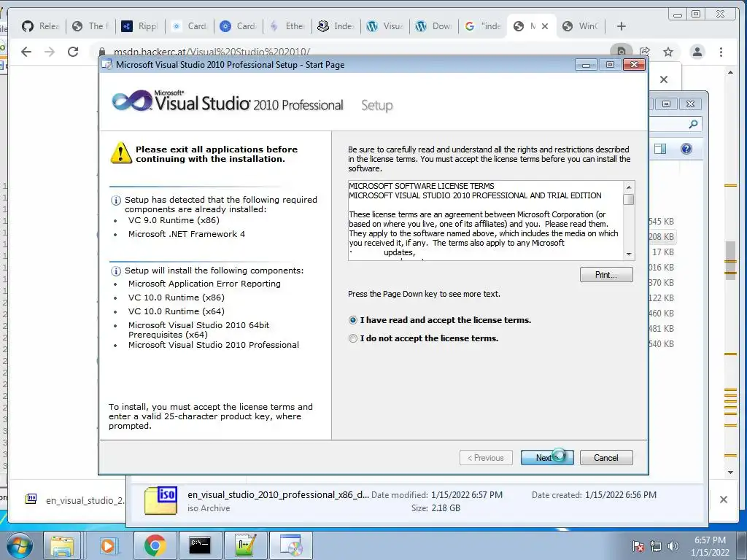Click the volume speaker tray icon
Viewport: 747px width, 560px height.
(673, 546)
